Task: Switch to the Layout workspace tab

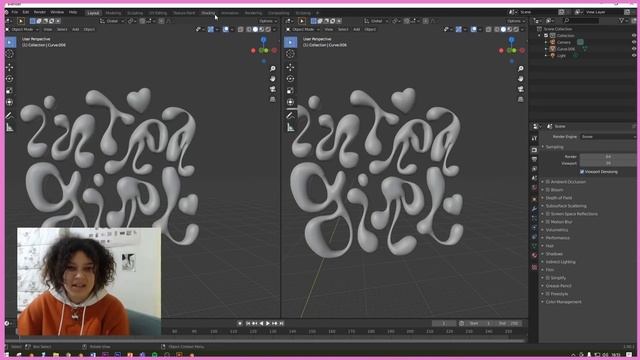Action: [93, 13]
